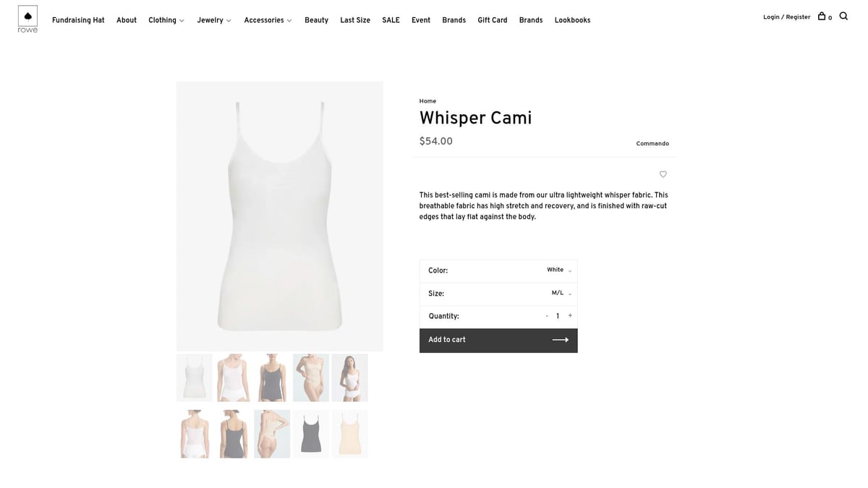
Task: Add item to wishlist with heart icon
Action: (663, 174)
